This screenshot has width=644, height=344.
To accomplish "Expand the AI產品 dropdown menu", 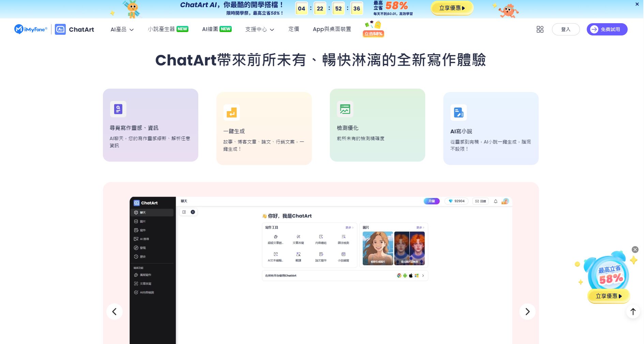I will pyautogui.click(x=122, y=29).
